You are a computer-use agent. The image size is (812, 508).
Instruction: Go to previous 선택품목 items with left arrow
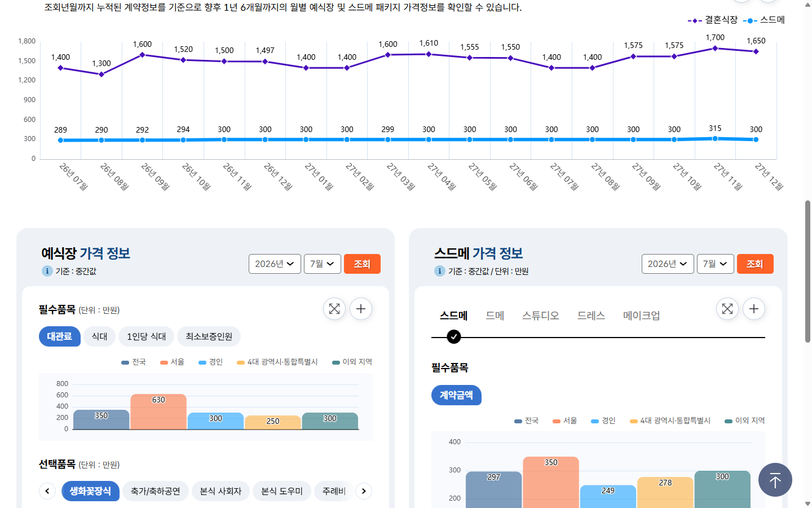pos(47,491)
